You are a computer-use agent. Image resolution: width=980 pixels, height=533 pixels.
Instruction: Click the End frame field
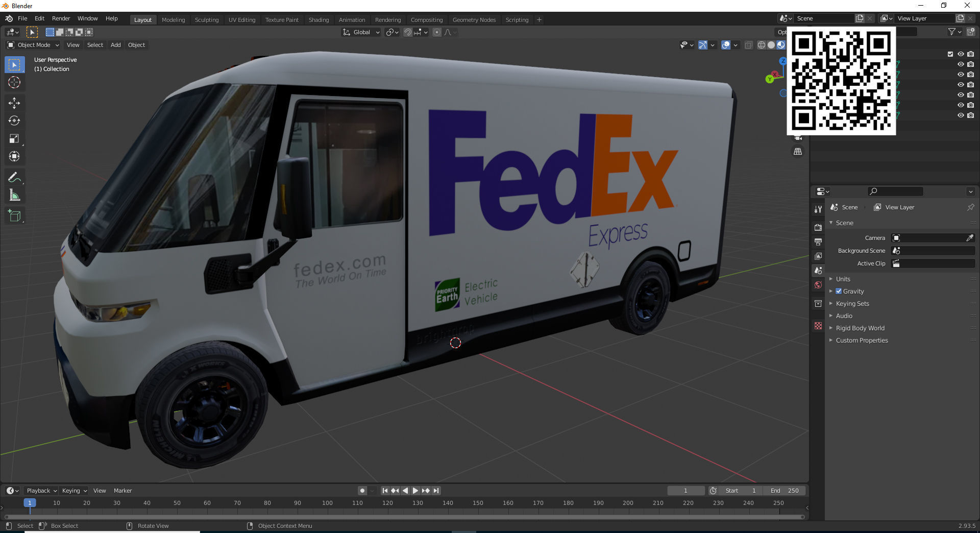coord(785,491)
